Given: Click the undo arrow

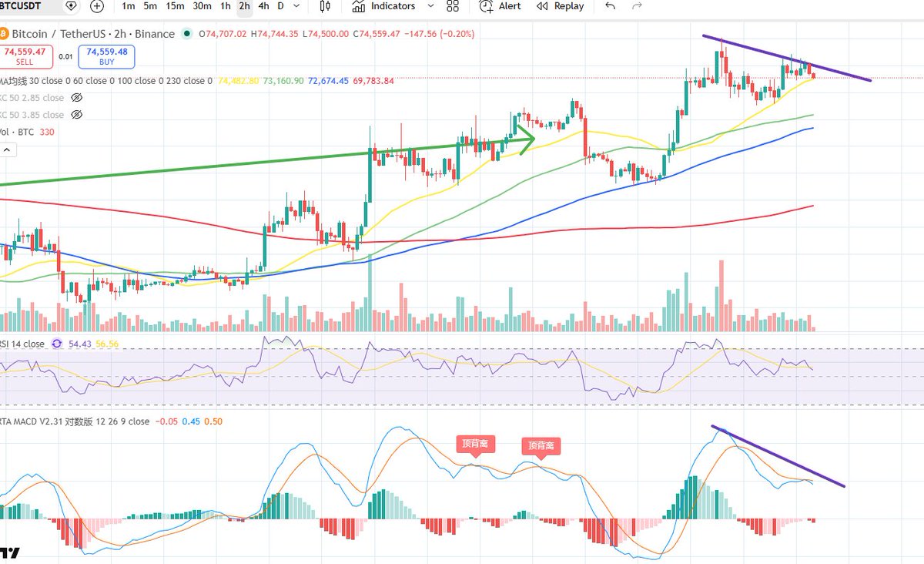Looking at the screenshot, I should pyautogui.click(x=610, y=6).
